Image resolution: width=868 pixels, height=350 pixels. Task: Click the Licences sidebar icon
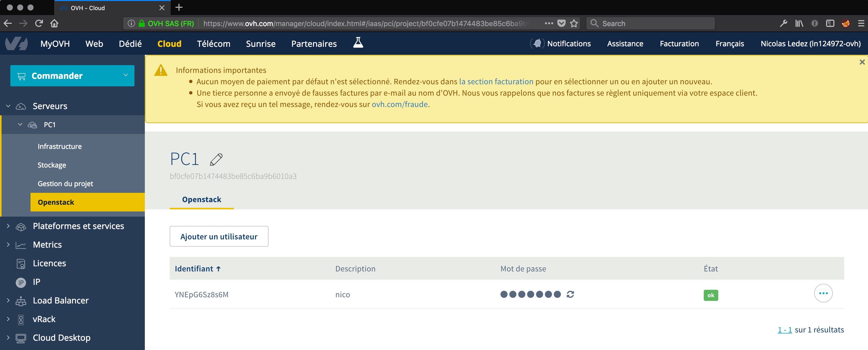(21, 264)
